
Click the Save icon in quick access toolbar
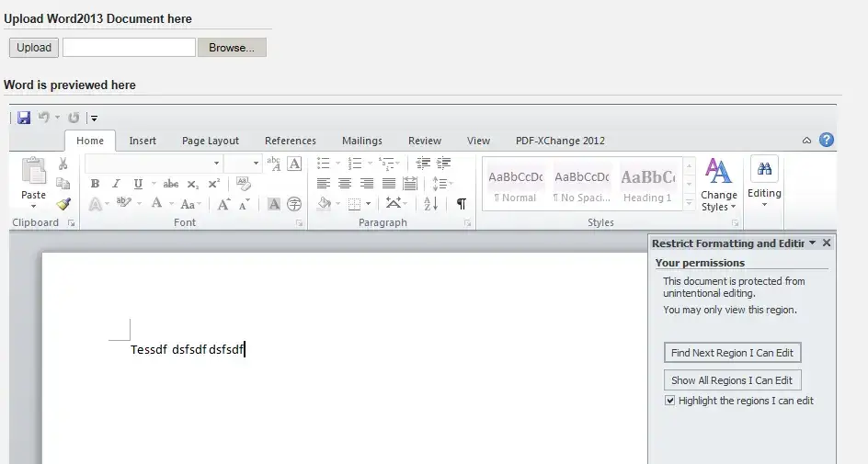[23, 118]
